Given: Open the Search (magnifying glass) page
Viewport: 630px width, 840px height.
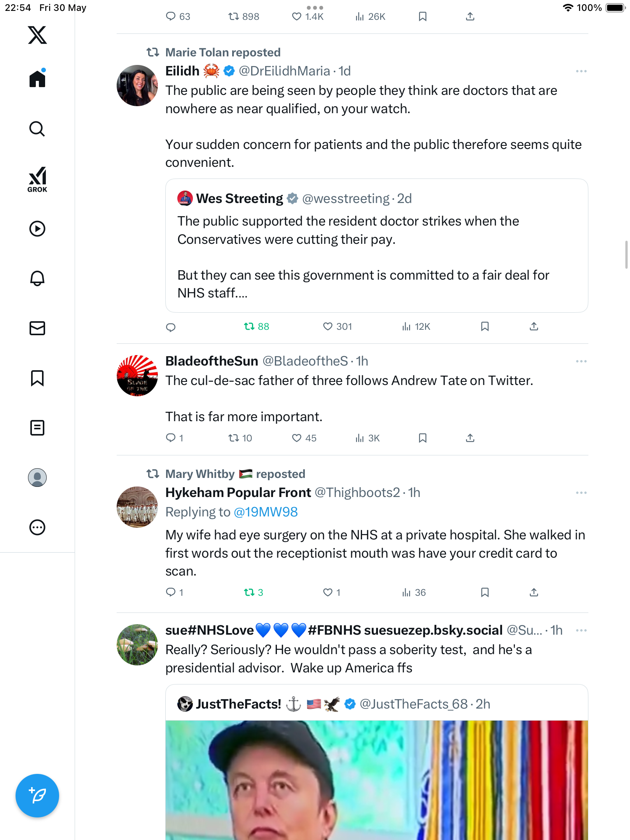Looking at the screenshot, I should point(37,129).
